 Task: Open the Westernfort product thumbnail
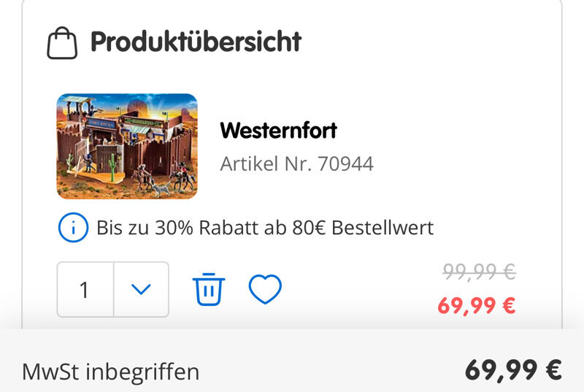coord(127,146)
